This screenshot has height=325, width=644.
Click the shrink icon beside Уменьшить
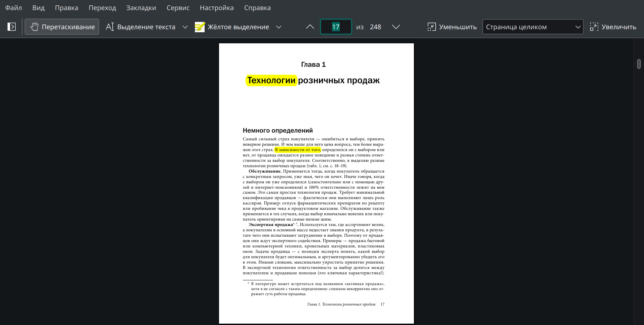click(432, 27)
